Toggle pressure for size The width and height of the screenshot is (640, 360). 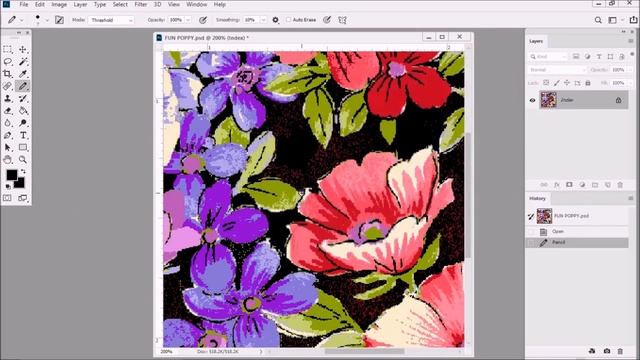tap(327, 20)
